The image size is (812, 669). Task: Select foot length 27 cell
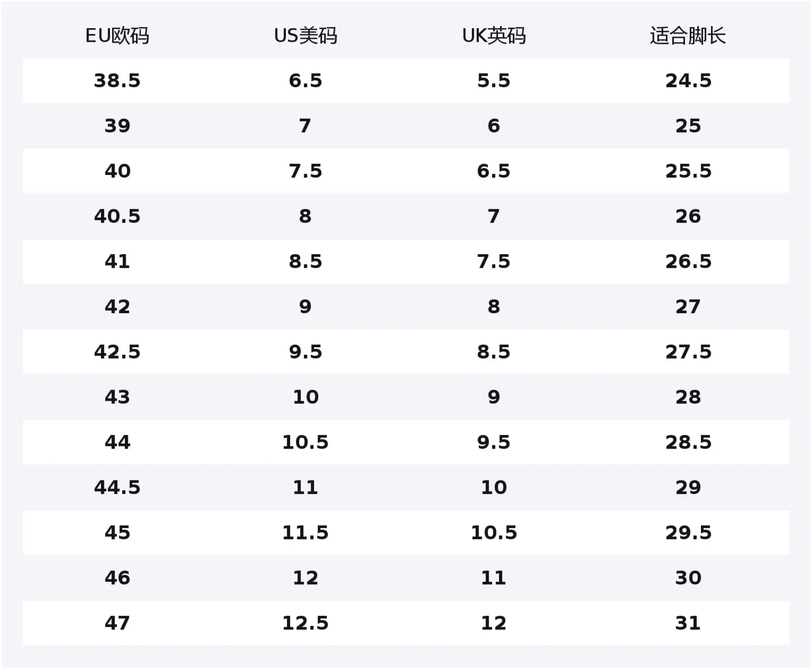[x=688, y=307]
